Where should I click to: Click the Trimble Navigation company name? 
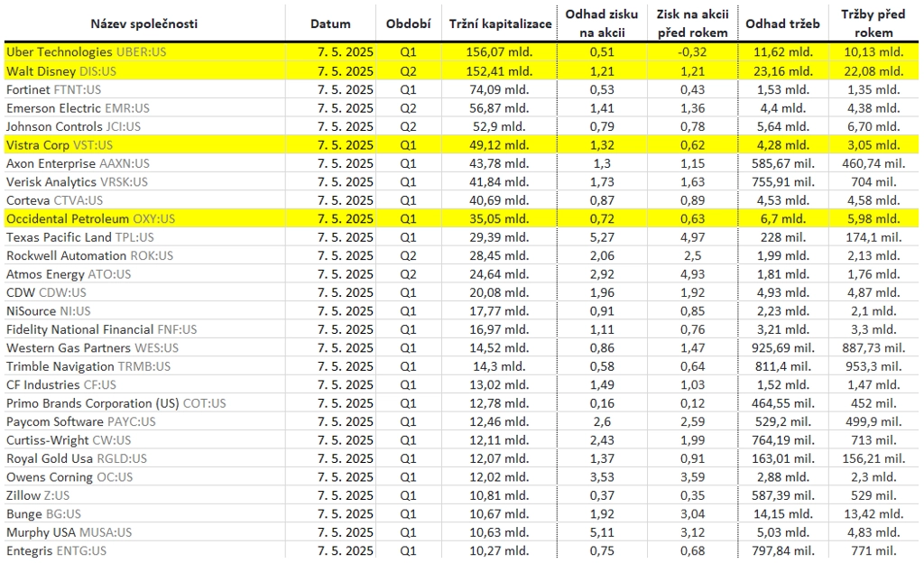pos(60,366)
